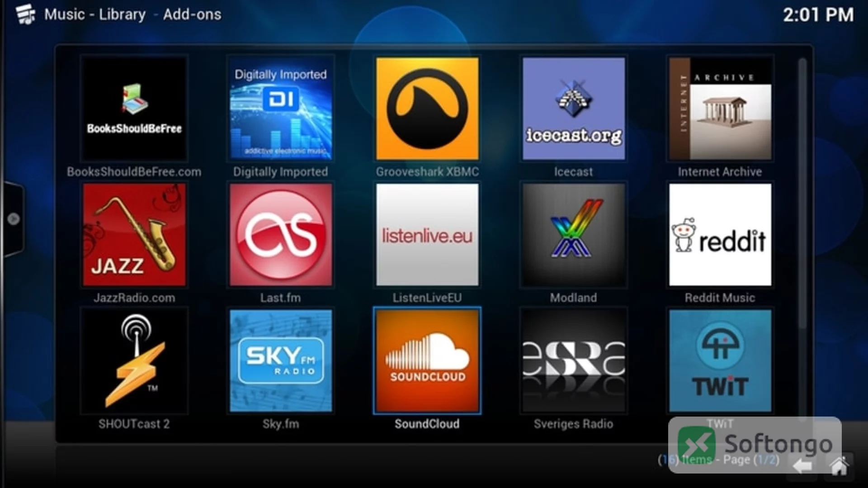Click the ListenLiveEU label text
868x488 pixels.
tap(427, 298)
